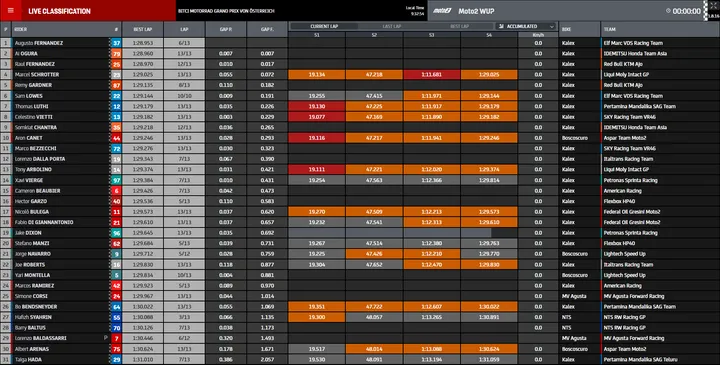The image size is (720, 365).
Task: Sort by the GAP F. column header
Action: pos(267,29)
